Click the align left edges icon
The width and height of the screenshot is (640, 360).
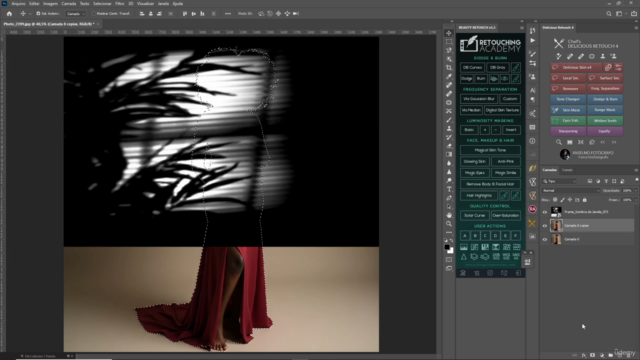coord(142,13)
